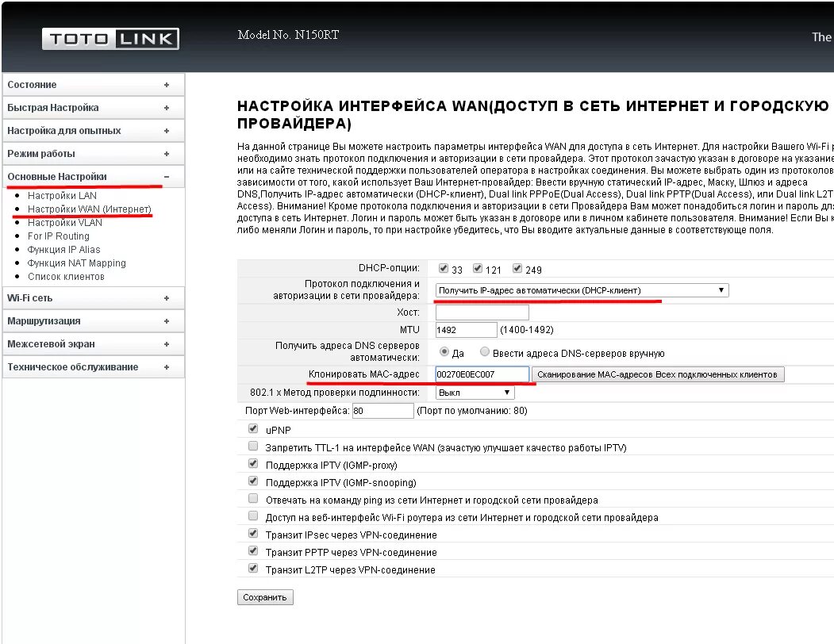Image resolution: width=834 pixels, height=644 pixels.
Task: Click the 802.1x Метод проверки подлинности label
Action: (335, 393)
